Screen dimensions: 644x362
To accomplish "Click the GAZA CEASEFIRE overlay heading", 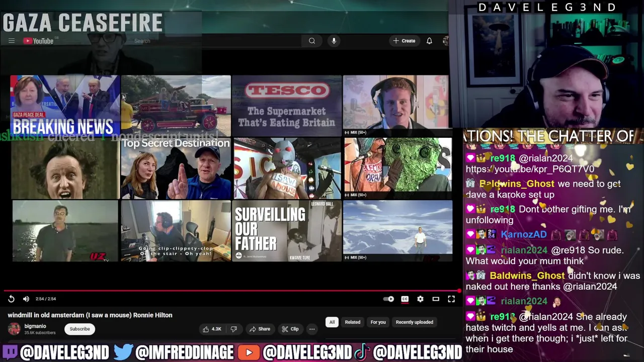I will (83, 23).
